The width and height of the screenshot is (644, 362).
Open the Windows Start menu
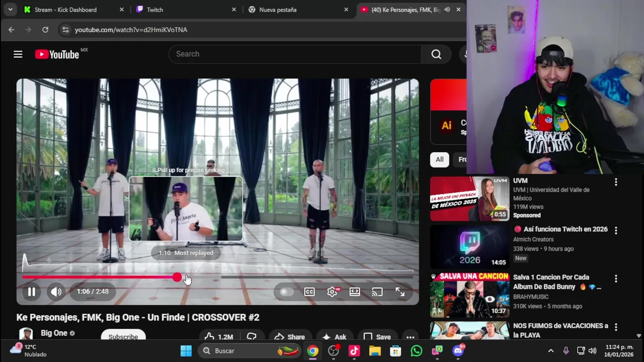tap(186, 351)
